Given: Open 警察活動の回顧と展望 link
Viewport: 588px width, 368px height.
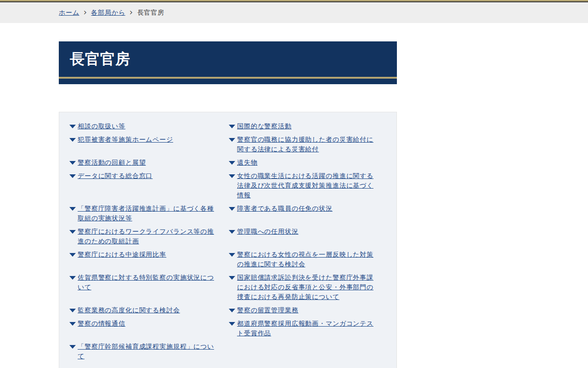Looking at the screenshot, I should [x=112, y=162].
